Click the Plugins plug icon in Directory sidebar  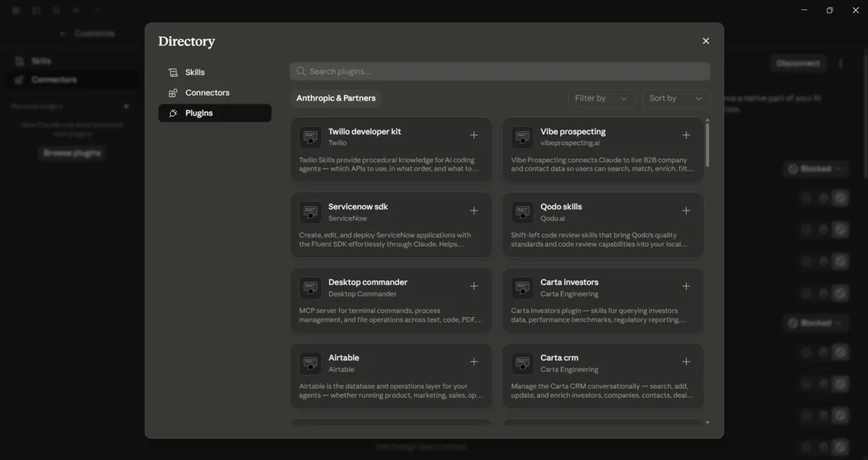click(173, 113)
